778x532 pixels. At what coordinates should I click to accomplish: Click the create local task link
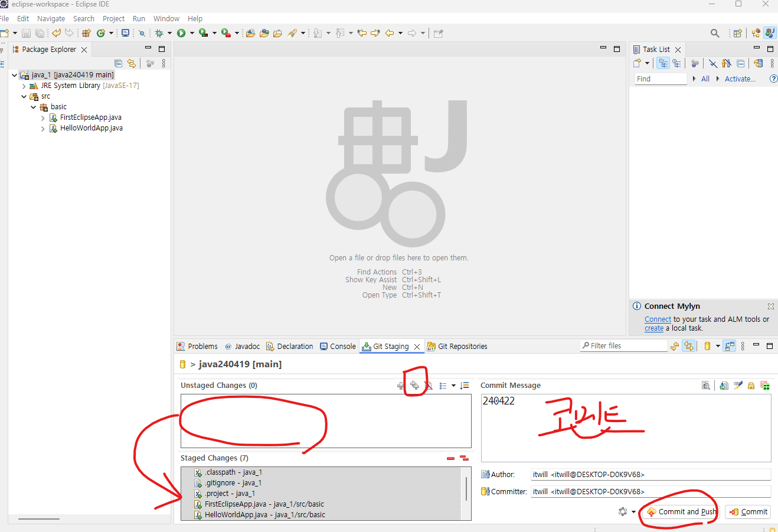click(654, 328)
